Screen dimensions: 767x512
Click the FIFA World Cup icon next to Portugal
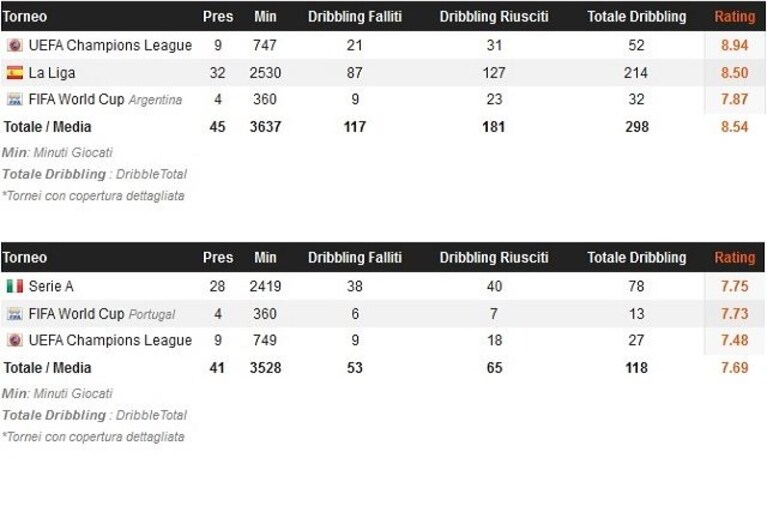(14, 313)
